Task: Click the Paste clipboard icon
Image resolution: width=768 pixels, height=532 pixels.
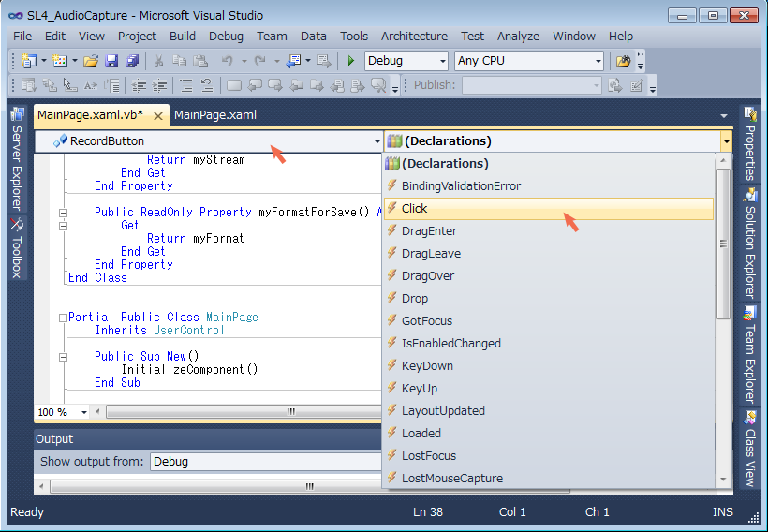Action: coord(199,61)
